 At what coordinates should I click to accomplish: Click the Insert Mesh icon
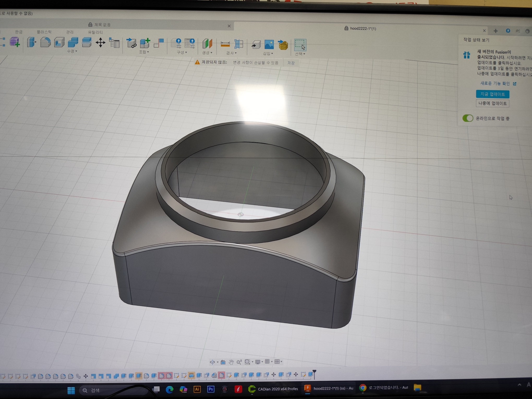tap(283, 45)
